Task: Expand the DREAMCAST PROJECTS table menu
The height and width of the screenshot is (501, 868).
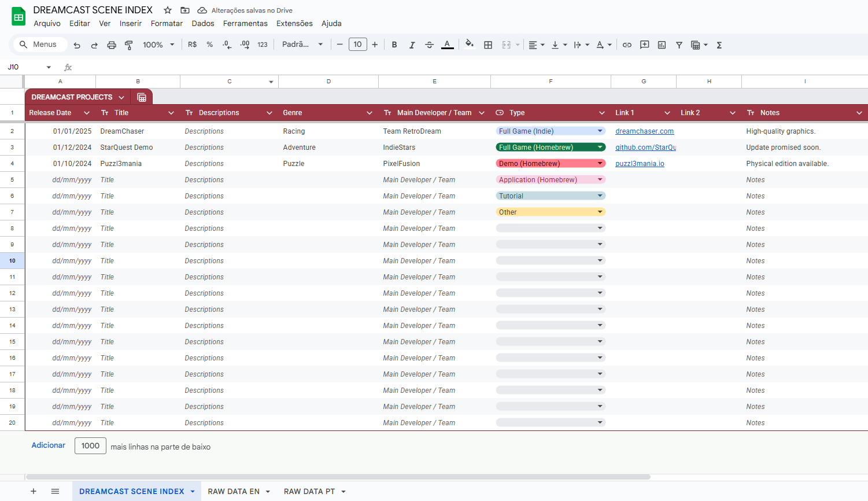Action: click(121, 97)
